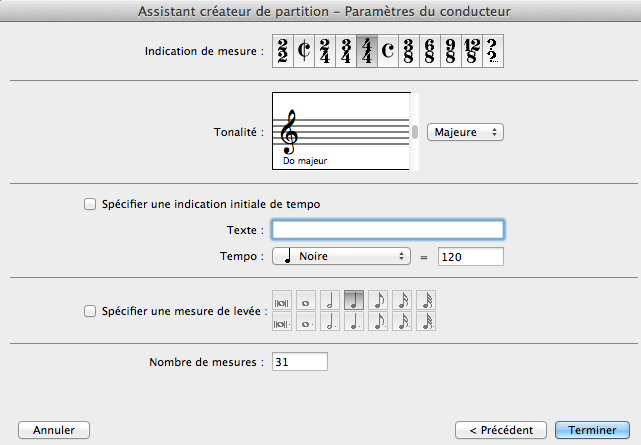Click the Terminer button

593,429
